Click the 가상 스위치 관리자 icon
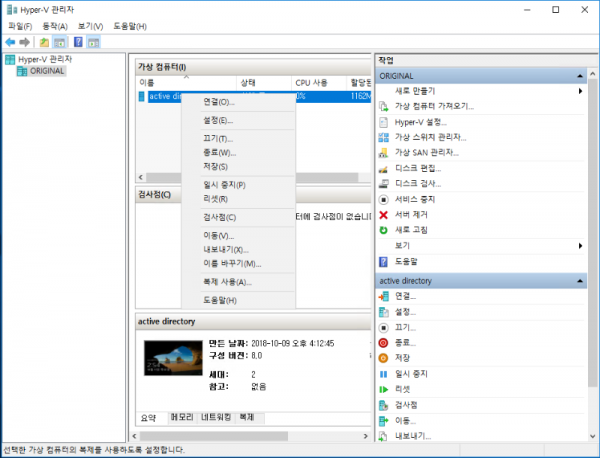This screenshot has width=600, height=458. [x=383, y=137]
